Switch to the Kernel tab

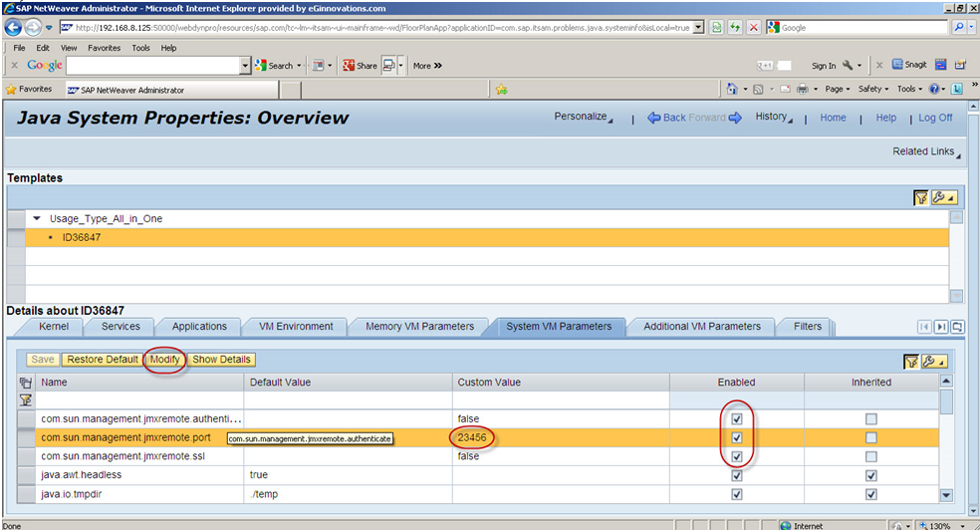tap(54, 326)
